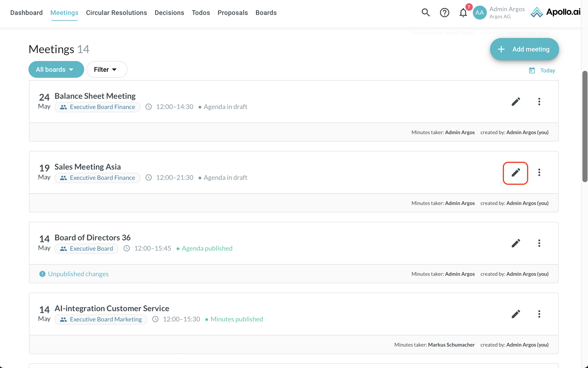Click the vertical page scrollbar
Image resolution: width=588 pixels, height=368 pixels.
coord(585,126)
